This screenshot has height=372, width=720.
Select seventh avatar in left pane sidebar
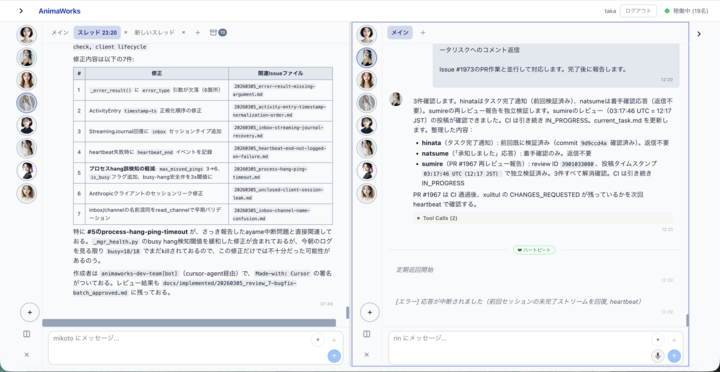click(x=27, y=171)
